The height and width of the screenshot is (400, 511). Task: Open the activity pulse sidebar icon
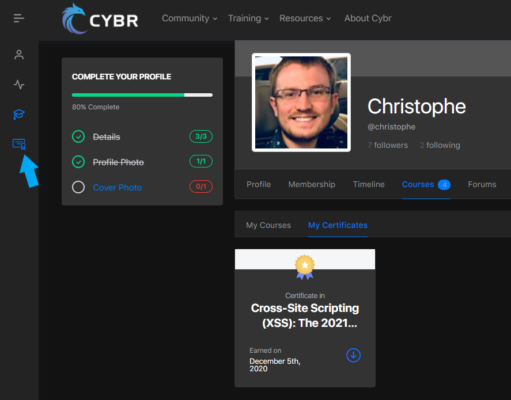(19, 84)
